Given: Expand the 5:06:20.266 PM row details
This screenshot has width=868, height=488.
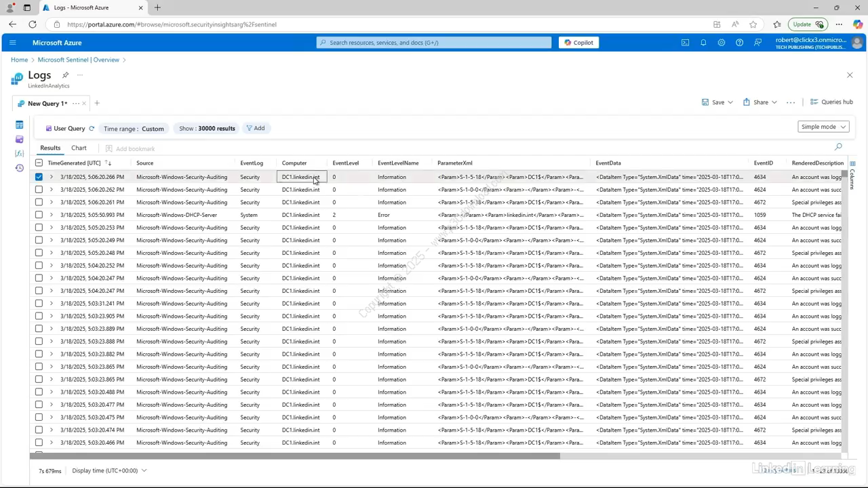Looking at the screenshot, I should [x=52, y=177].
